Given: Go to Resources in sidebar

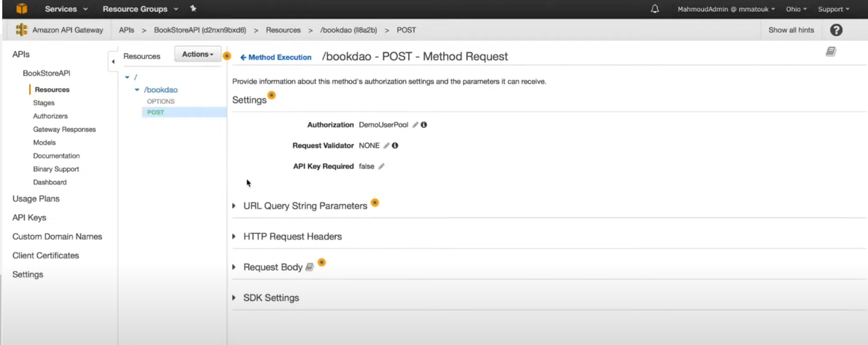Looking at the screenshot, I should (x=52, y=89).
